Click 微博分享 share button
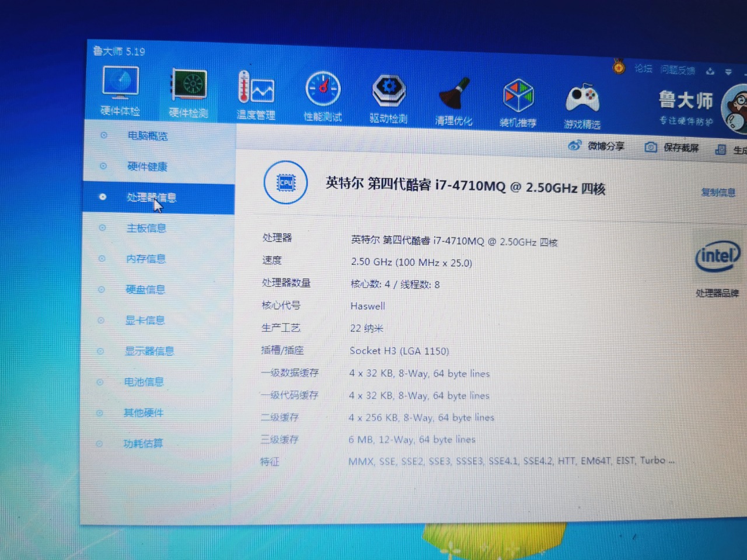The image size is (747, 560). point(606,146)
